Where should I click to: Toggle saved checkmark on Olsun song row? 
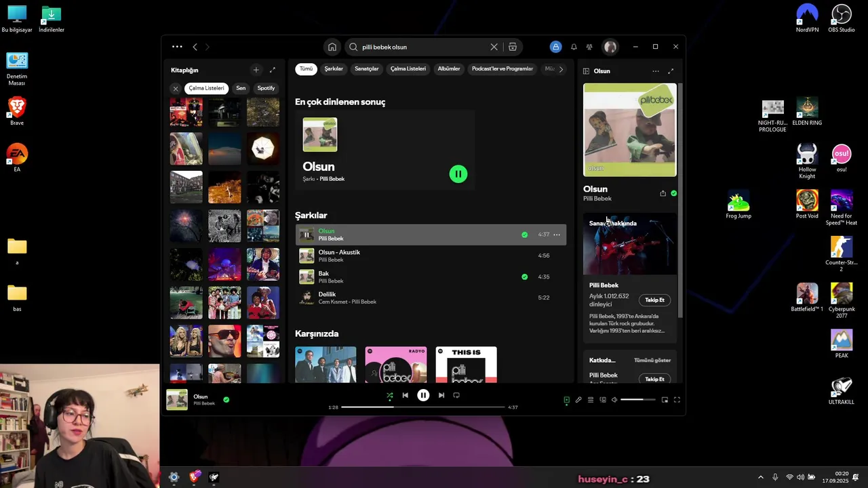pyautogui.click(x=525, y=235)
